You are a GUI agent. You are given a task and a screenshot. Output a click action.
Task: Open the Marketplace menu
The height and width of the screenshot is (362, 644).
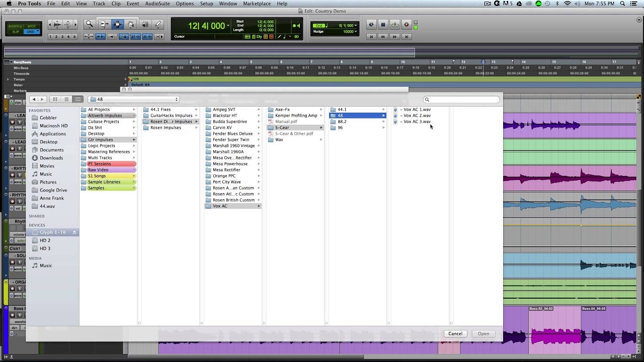click(x=257, y=4)
